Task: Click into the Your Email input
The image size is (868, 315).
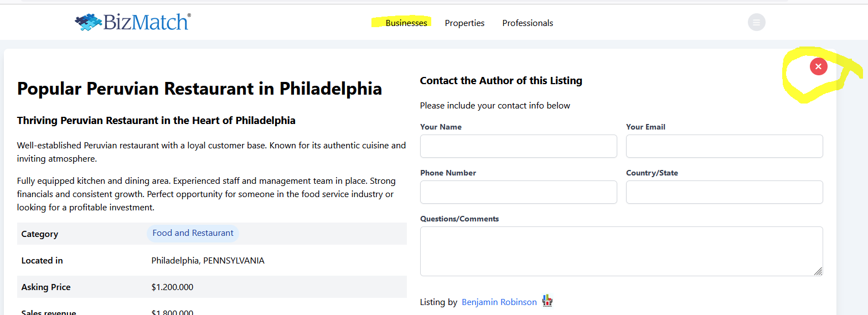Action: 724,146
